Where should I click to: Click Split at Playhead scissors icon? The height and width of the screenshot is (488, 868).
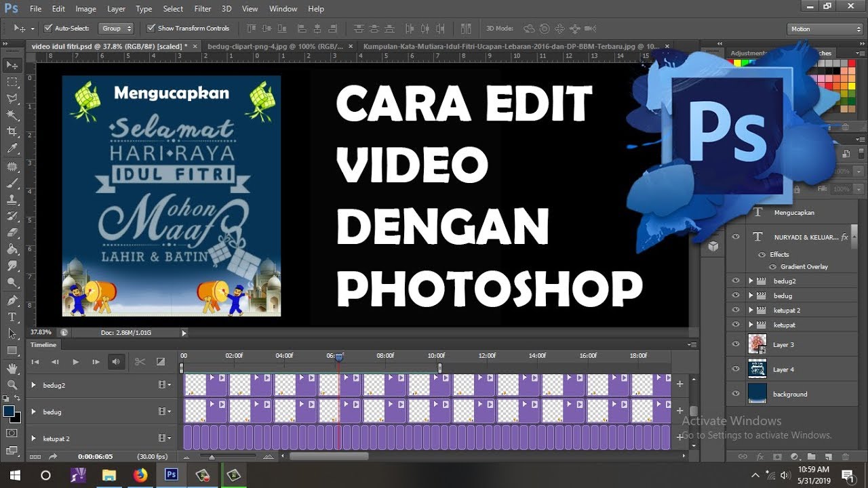point(140,362)
